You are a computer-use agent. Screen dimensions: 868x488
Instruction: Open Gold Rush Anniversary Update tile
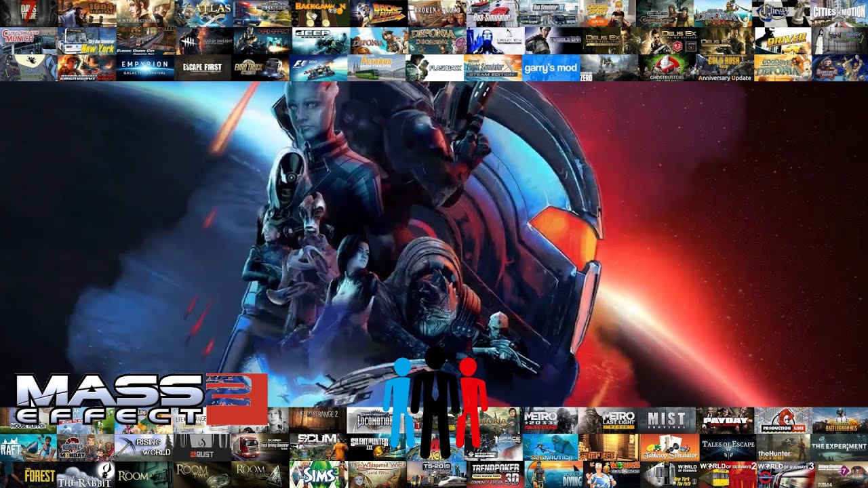pyautogui.click(x=724, y=68)
